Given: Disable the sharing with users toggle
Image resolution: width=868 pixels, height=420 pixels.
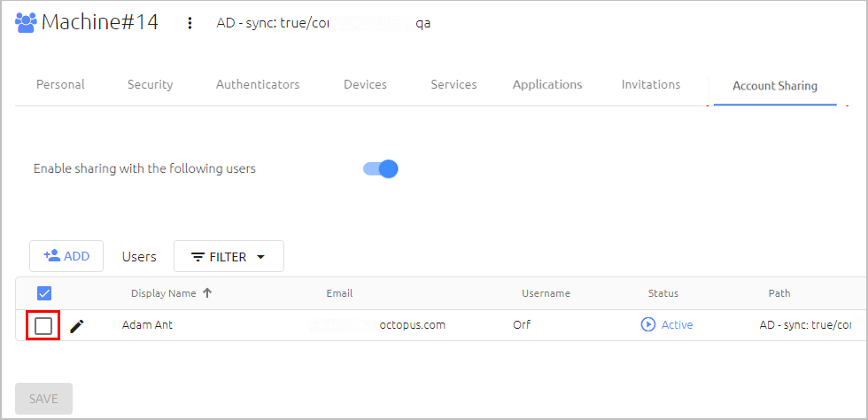Looking at the screenshot, I should 381,168.
